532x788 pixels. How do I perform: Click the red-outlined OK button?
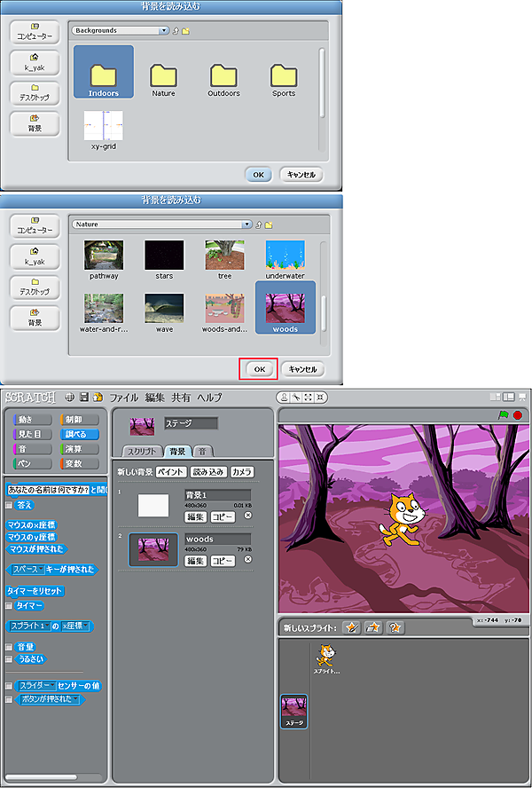coord(258,369)
